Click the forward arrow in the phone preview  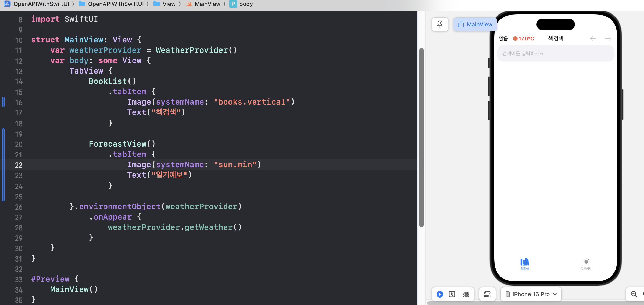click(x=608, y=39)
